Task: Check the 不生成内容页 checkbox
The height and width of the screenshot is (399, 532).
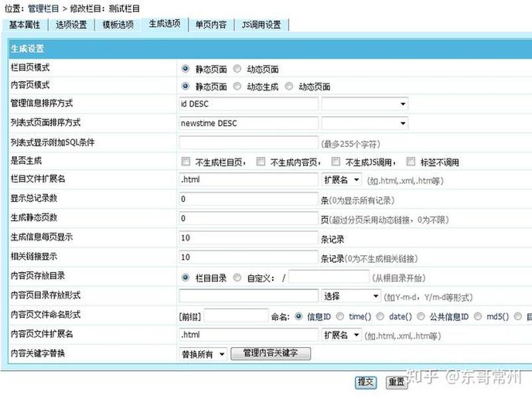Action: [x=261, y=161]
